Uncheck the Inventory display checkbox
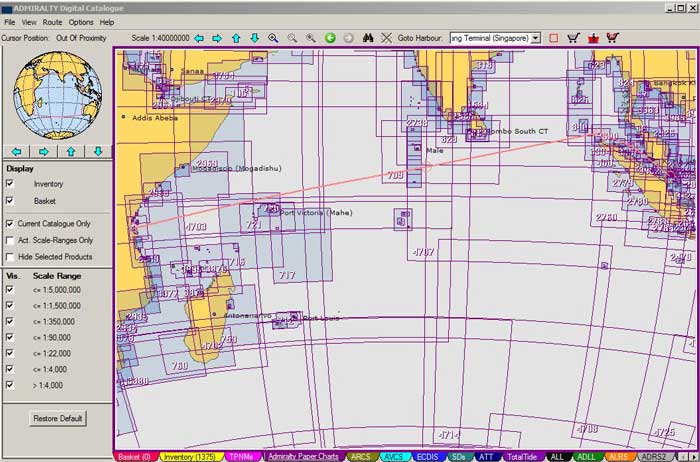The width and height of the screenshot is (700, 462). click(10, 184)
